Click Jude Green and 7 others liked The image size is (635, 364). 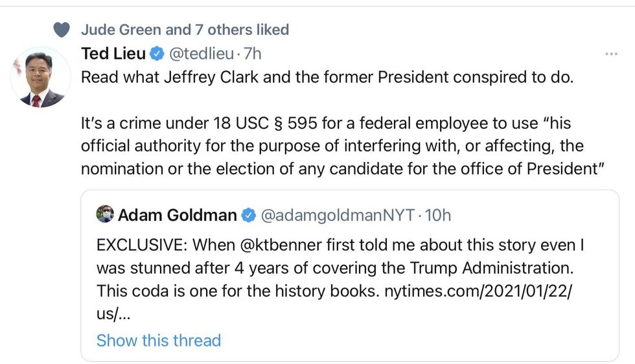185,30
